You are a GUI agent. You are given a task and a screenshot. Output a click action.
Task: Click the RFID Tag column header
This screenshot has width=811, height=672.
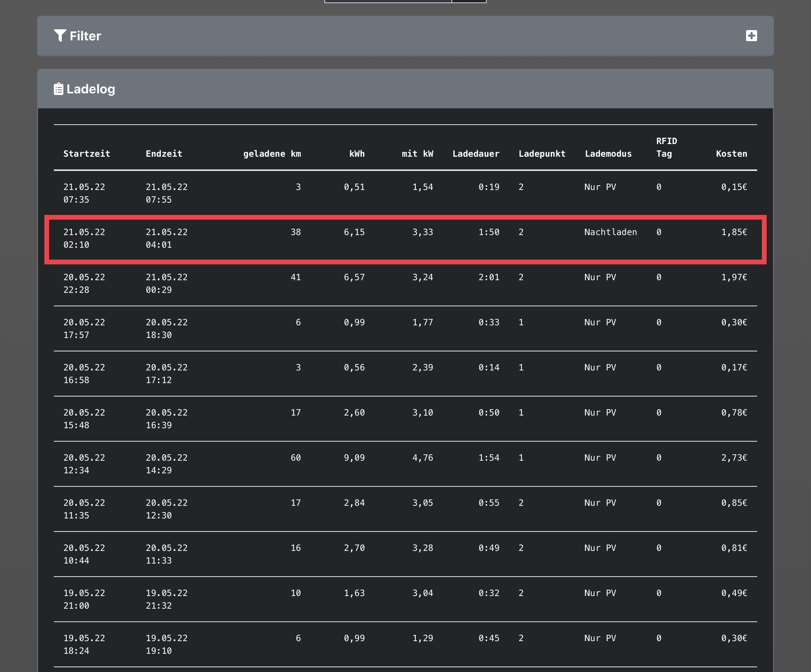click(x=666, y=147)
